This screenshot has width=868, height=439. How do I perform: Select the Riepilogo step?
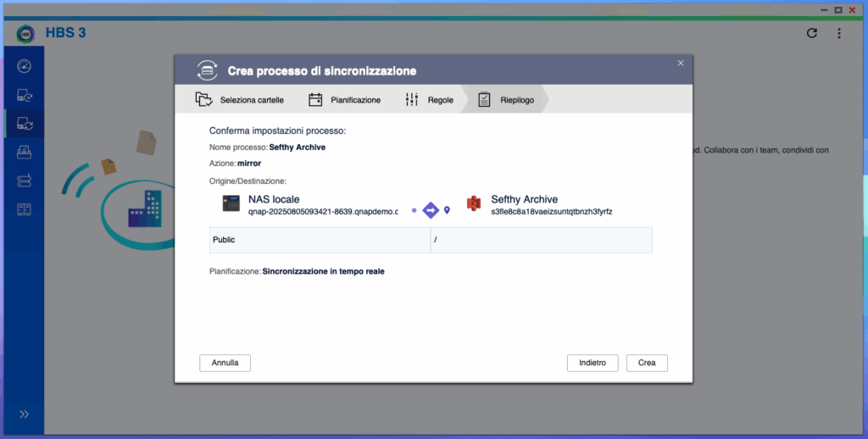tap(506, 100)
